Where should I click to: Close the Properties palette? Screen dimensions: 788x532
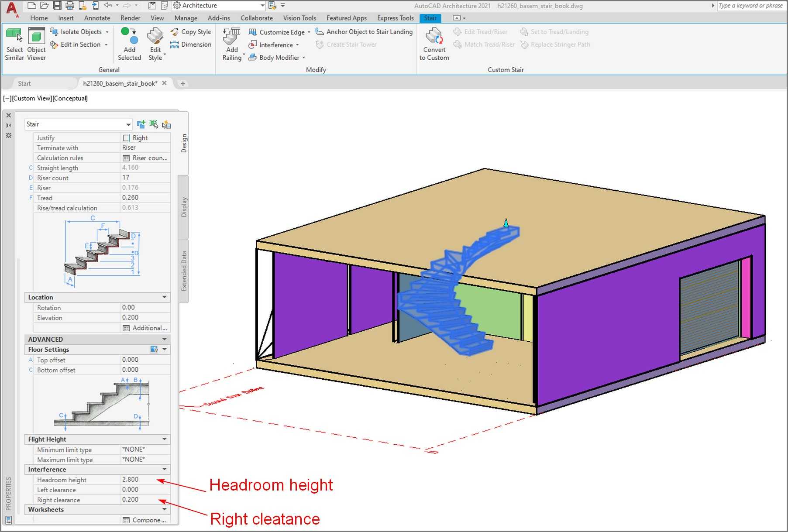[8, 115]
